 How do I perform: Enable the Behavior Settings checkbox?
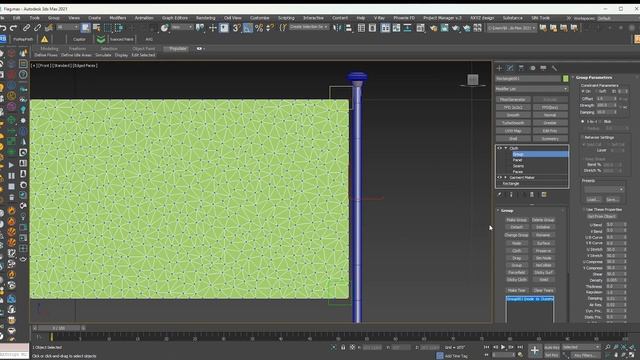coord(583,138)
